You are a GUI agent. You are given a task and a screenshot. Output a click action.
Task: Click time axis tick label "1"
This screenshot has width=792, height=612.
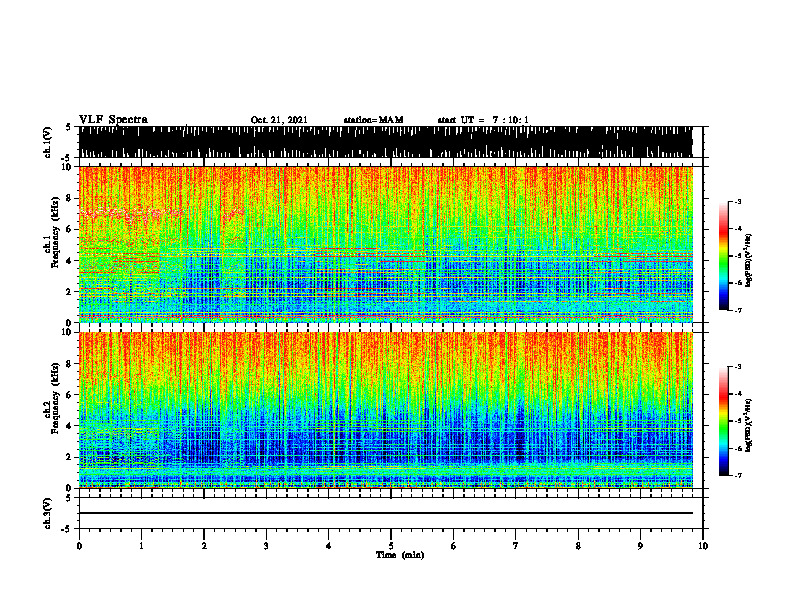(x=141, y=546)
